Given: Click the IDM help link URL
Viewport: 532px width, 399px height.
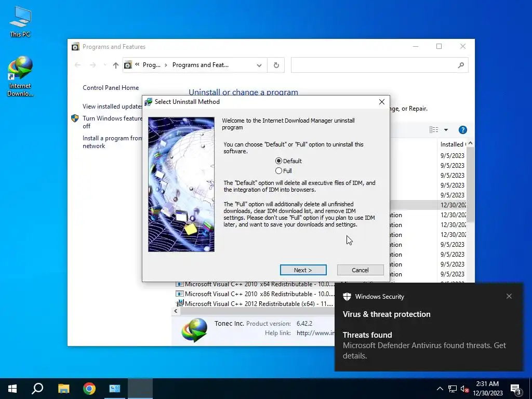Looking at the screenshot, I should tap(315, 333).
